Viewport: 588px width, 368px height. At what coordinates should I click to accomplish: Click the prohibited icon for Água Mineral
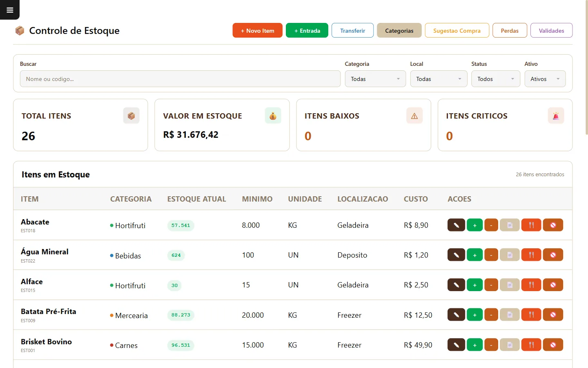[553, 255]
